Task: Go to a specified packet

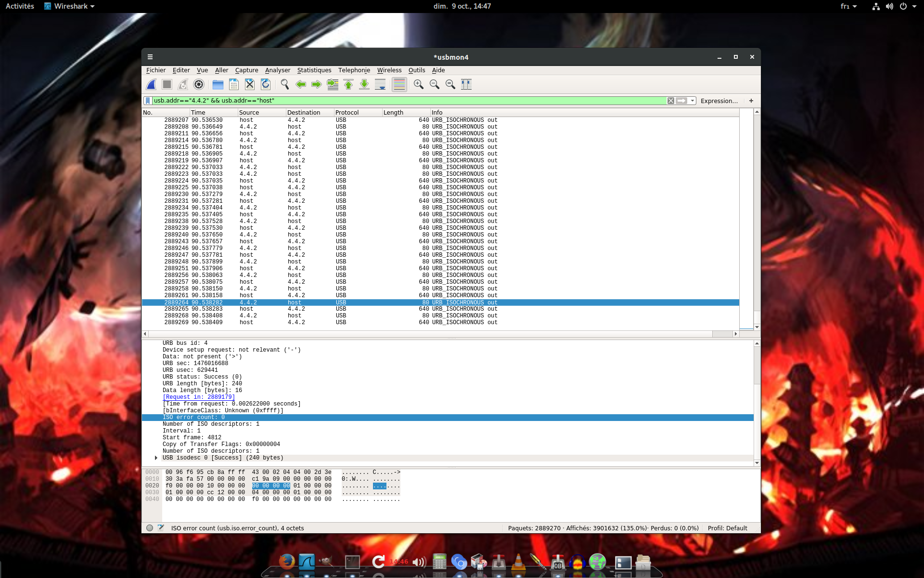Action: (x=333, y=85)
